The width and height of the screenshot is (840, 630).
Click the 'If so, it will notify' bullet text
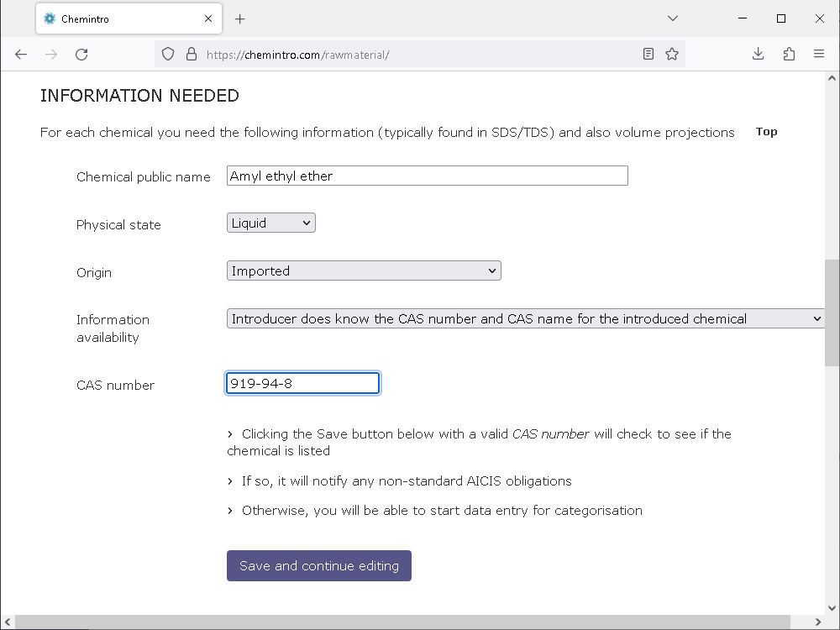pyautogui.click(x=407, y=481)
